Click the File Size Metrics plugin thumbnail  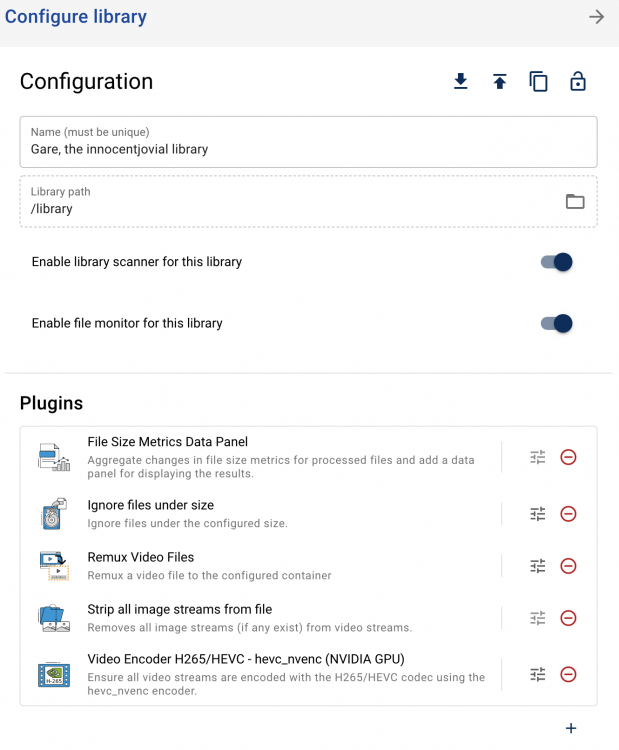(54, 457)
